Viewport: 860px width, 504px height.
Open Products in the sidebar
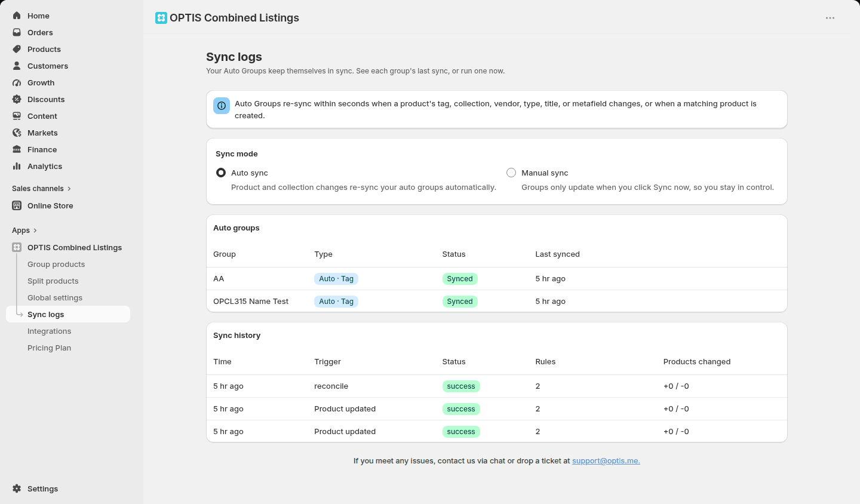pos(44,49)
